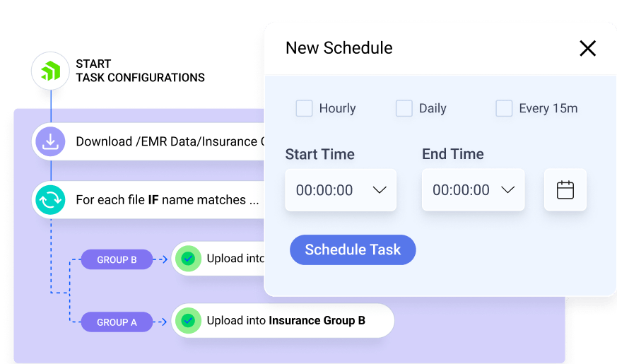Click the green checkmark icon next to GROUP B

(x=188, y=259)
